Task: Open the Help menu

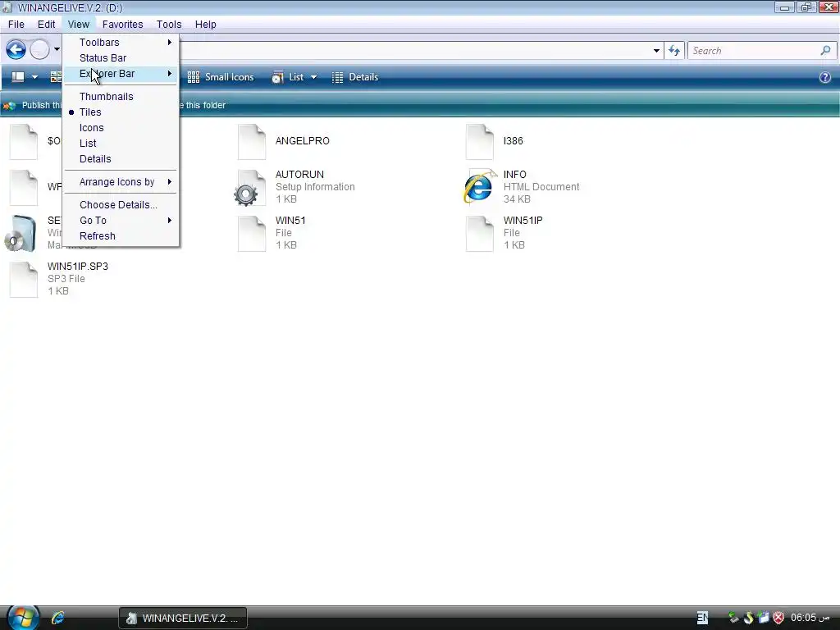Action: [205, 24]
